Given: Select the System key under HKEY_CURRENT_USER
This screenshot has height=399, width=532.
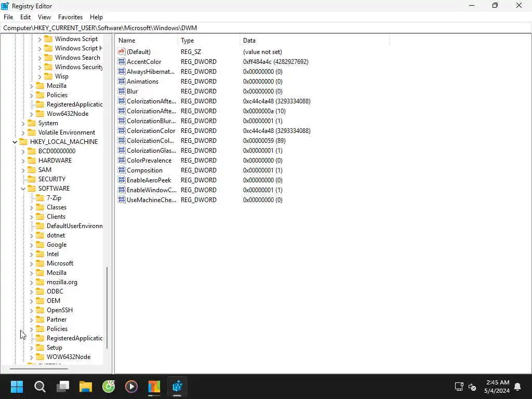Looking at the screenshot, I should (x=48, y=123).
